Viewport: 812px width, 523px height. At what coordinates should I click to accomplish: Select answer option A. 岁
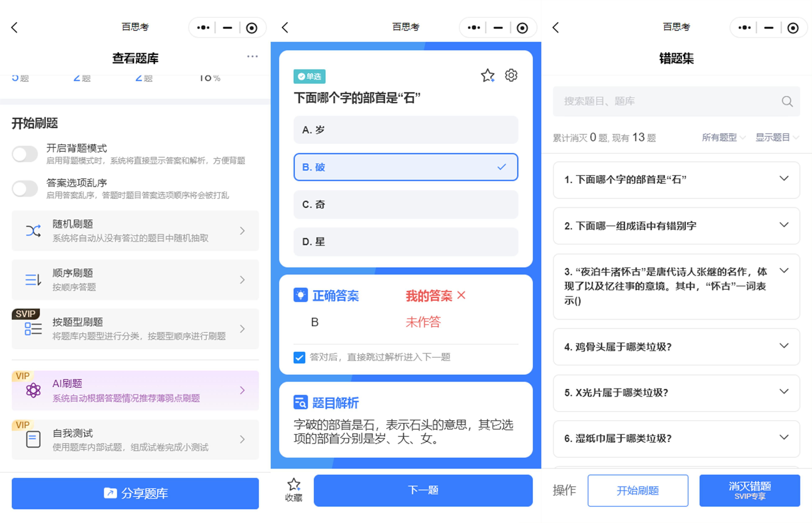point(406,130)
